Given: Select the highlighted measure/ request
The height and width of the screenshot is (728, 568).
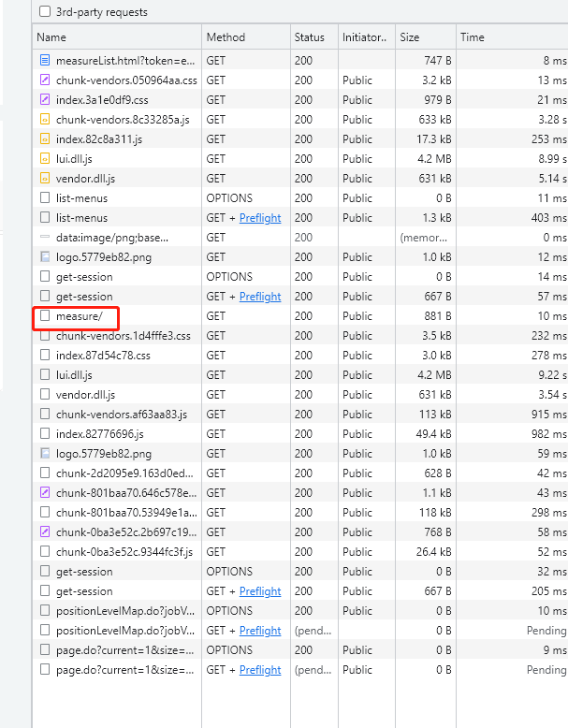Looking at the screenshot, I should 80,316.
